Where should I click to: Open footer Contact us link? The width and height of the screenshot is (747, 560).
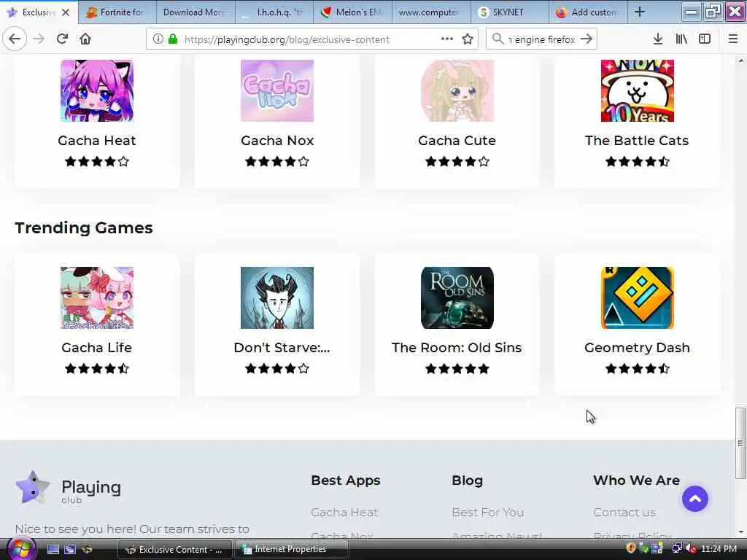[624, 513]
